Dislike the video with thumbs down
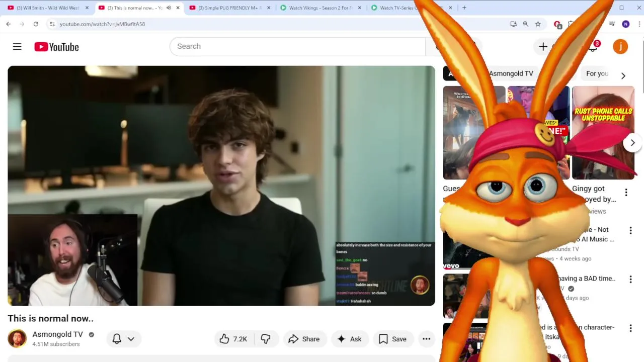The width and height of the screenshot is (644, 362). pos(266,339)
